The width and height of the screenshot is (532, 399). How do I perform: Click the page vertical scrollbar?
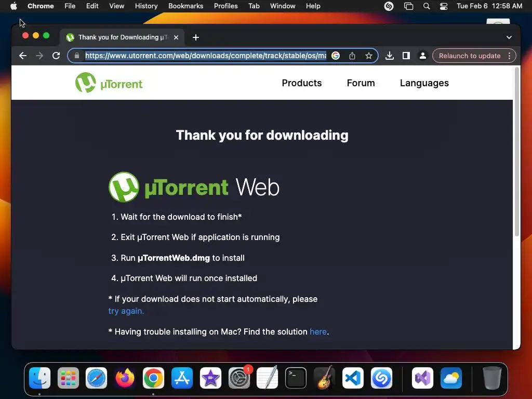click(517, 152)
